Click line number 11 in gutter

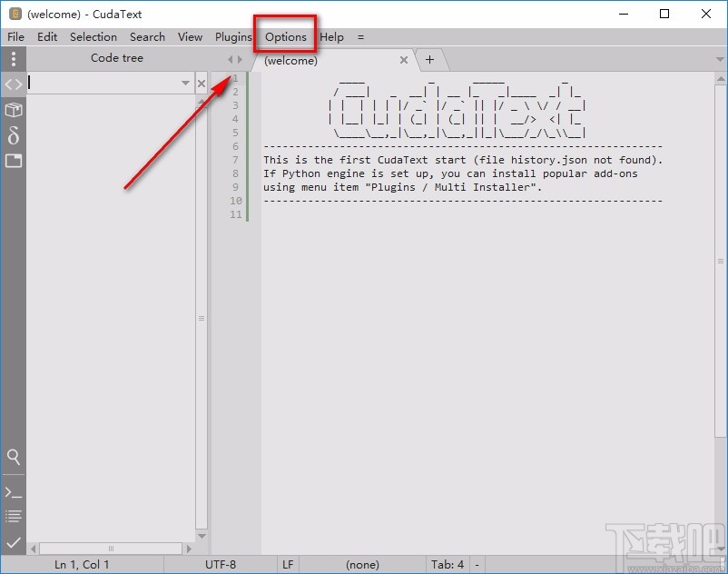click(236, 214)
